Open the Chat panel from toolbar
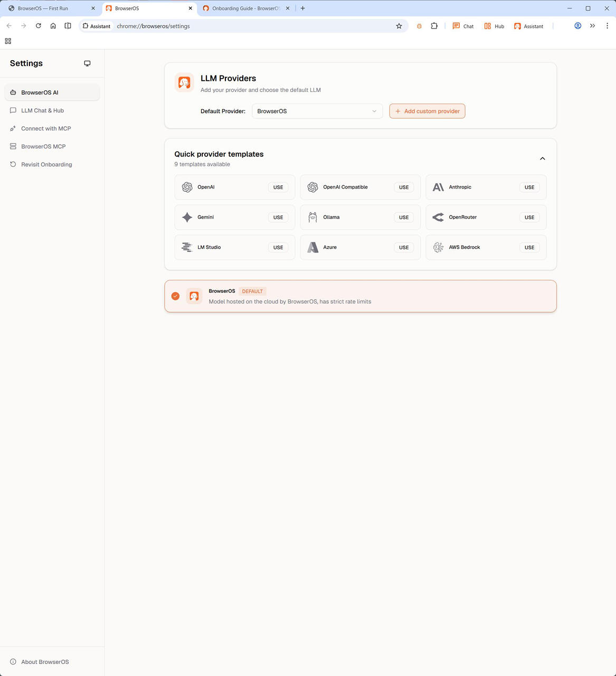 [x=463, y=26]
